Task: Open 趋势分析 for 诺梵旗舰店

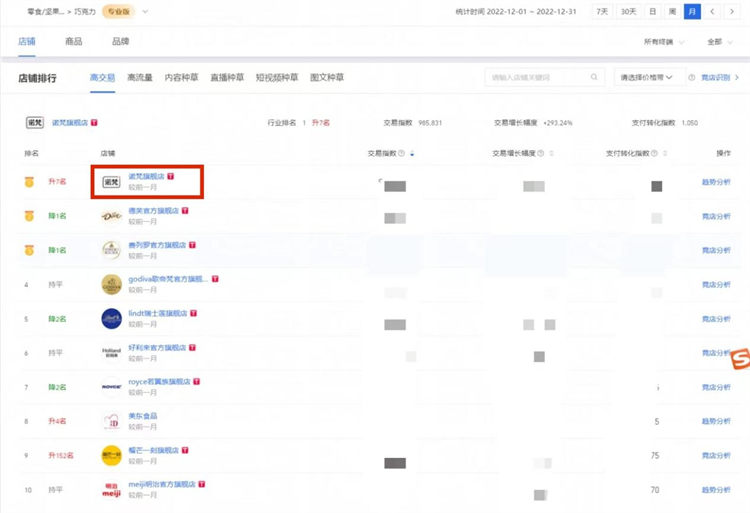Action: click(716, 182)
